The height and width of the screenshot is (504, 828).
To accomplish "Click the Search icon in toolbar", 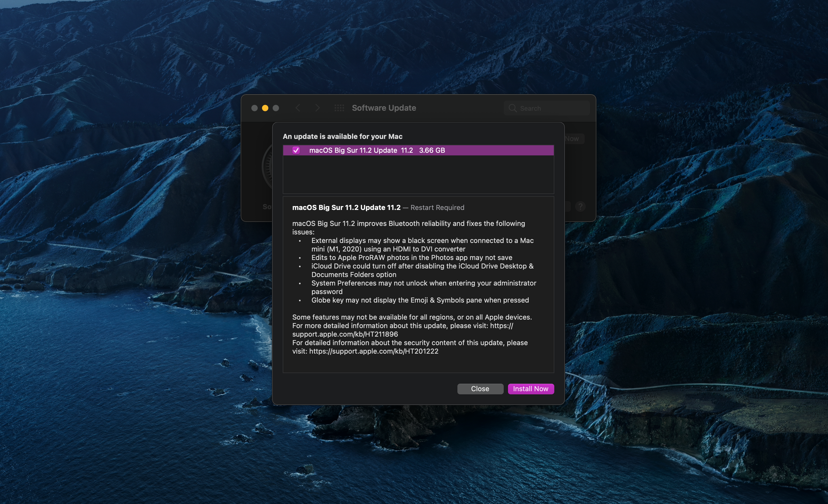I will pyautogui.click(x=512, y=108).
